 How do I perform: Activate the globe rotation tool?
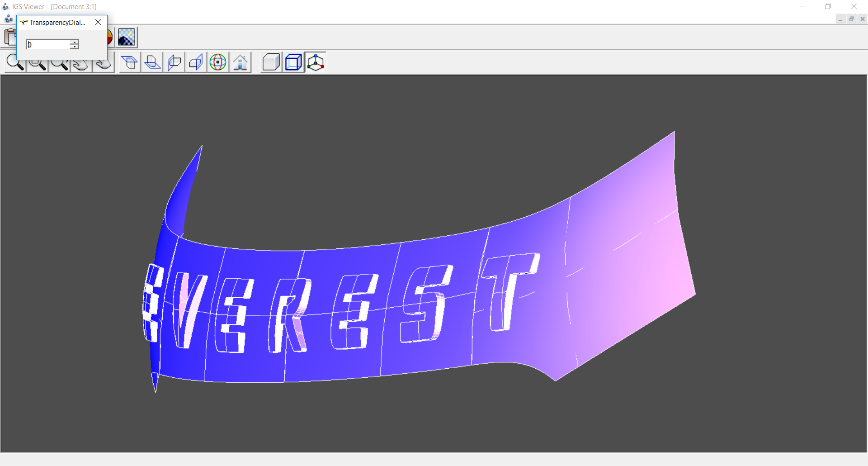[x=218, y=62]
